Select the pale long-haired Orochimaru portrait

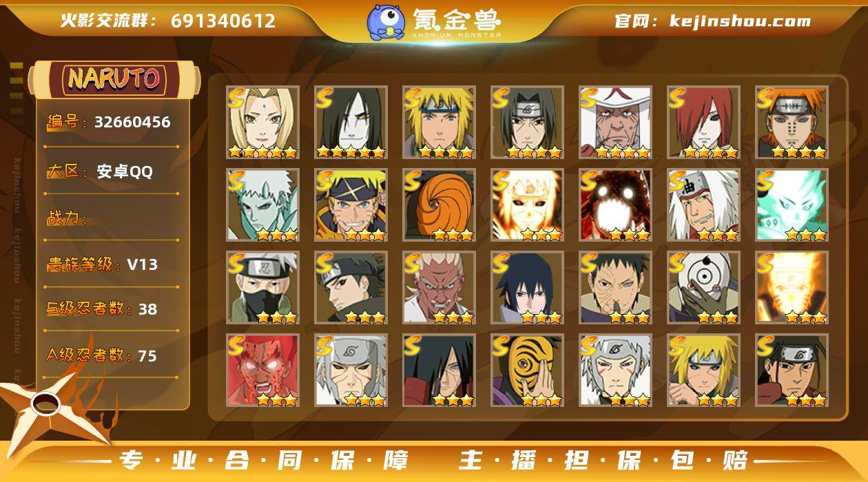pyautogui.click(x=351, y=122)
